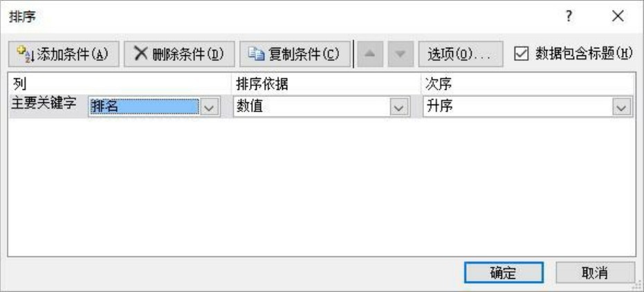Image resolution: width=644 pixels, height=292 pixels.
Task: Expand the 排名 column dropdown arrow
Action: [x=209, y=107]
